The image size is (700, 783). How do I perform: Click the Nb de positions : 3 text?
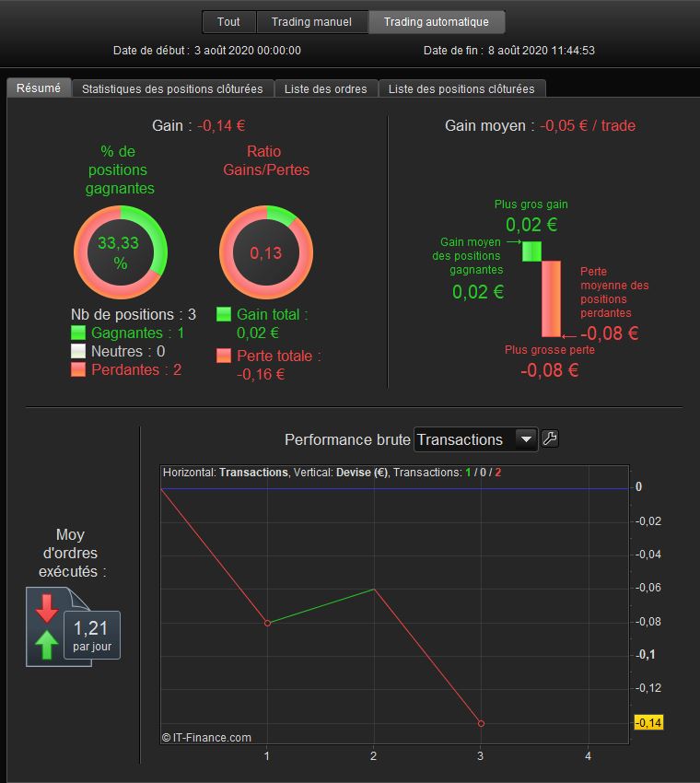[134, 314]
